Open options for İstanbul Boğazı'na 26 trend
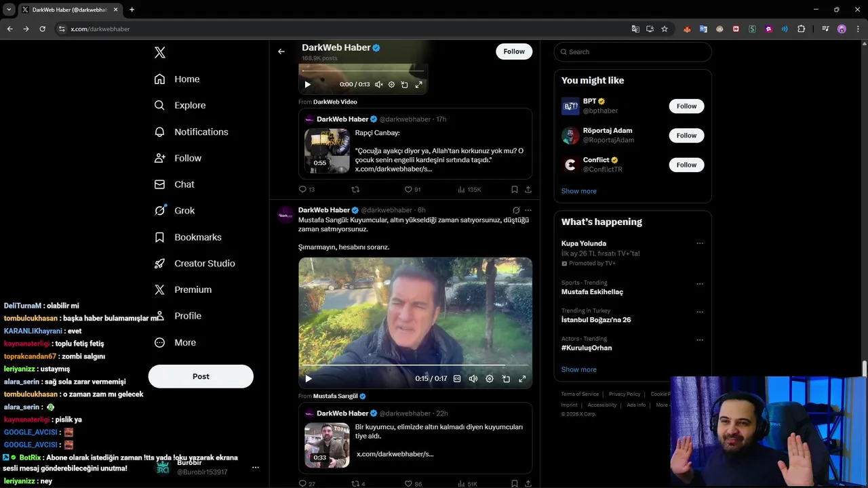The image size is (868, 488). pos(700,312)
